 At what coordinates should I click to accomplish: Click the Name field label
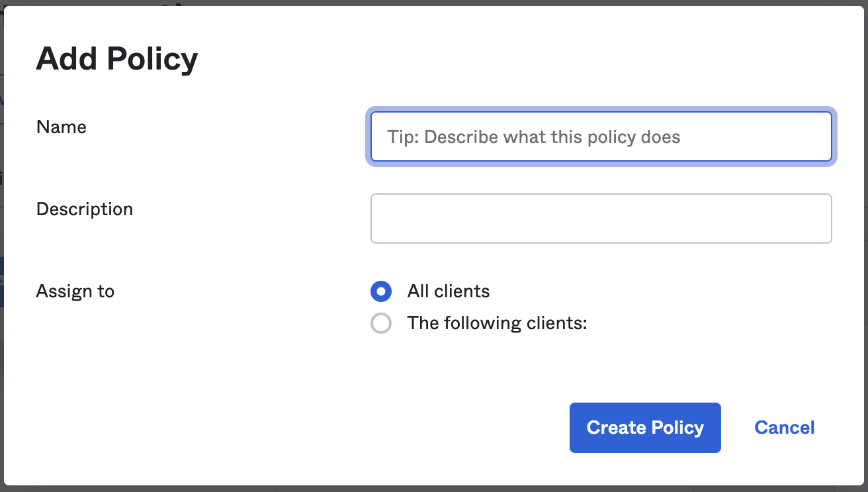tap(62, 126)
